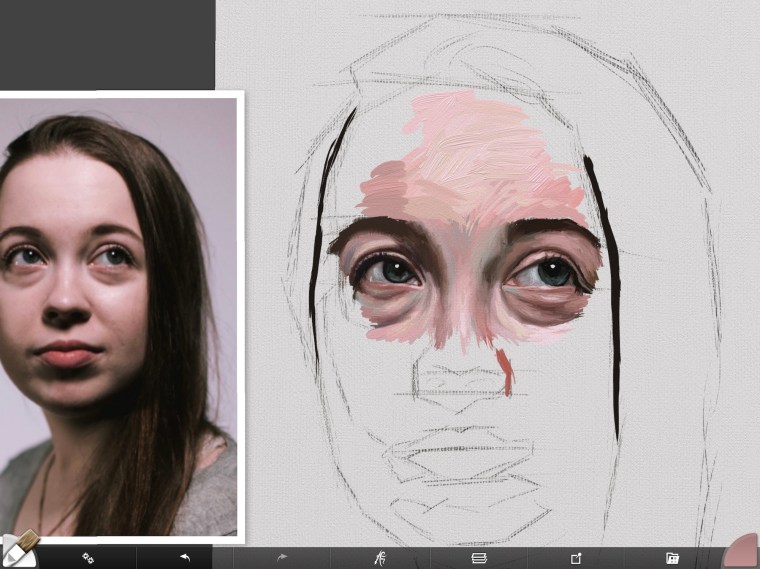Tap the redo arrow
The height and width of the screenshot is (569, 760).
282,558
